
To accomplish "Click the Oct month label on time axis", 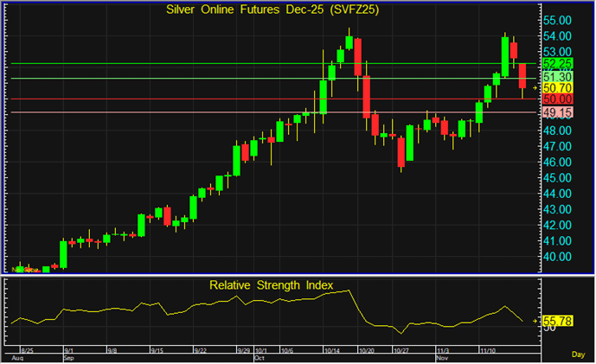I will pos(260,357).
